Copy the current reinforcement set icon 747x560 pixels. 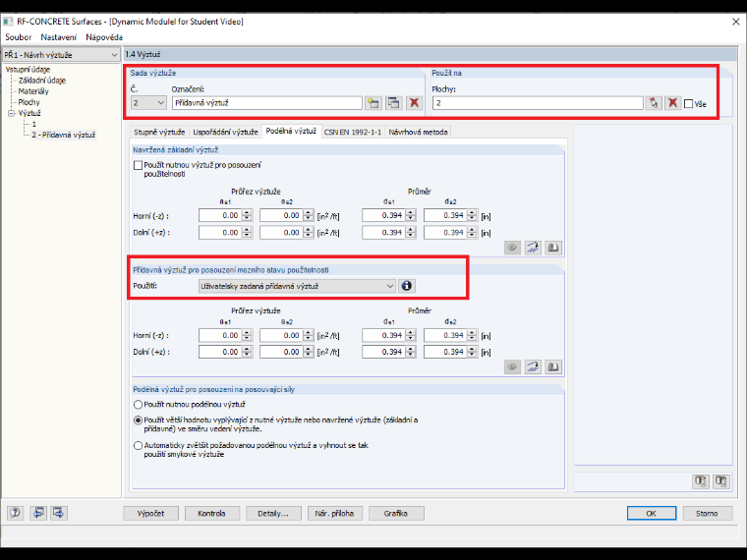coord(393,103)
